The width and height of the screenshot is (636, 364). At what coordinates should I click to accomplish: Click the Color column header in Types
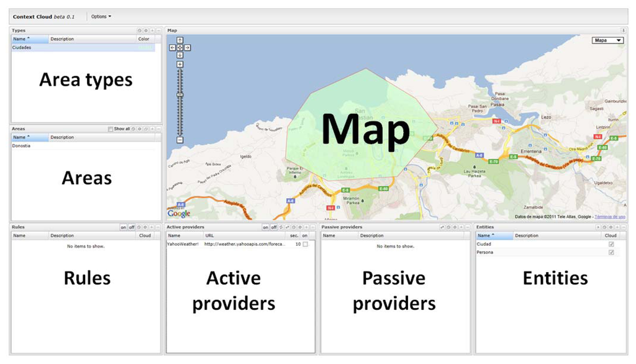(145, 39)
